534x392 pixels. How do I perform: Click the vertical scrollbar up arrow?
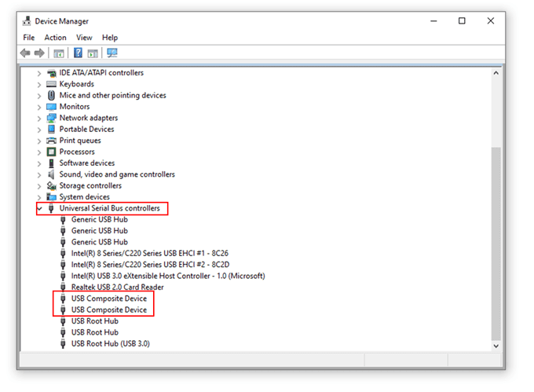click(496, 73)
